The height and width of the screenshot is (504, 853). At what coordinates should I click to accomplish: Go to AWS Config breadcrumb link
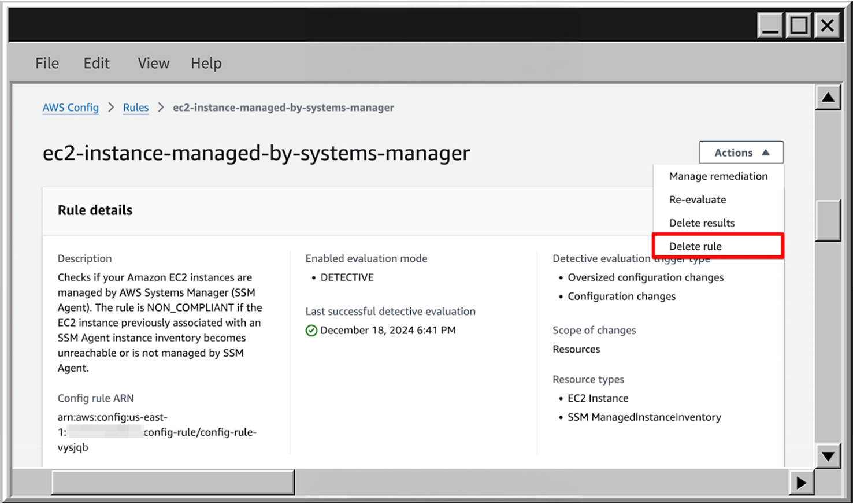pos(71,108)
